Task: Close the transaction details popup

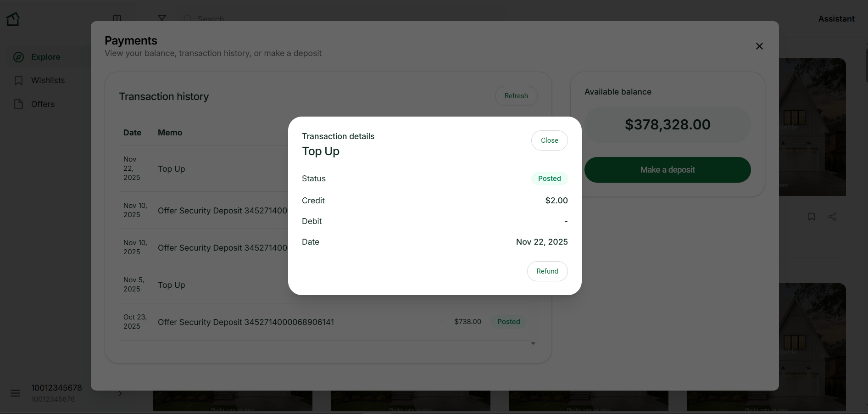Action: tap(549, 140)
